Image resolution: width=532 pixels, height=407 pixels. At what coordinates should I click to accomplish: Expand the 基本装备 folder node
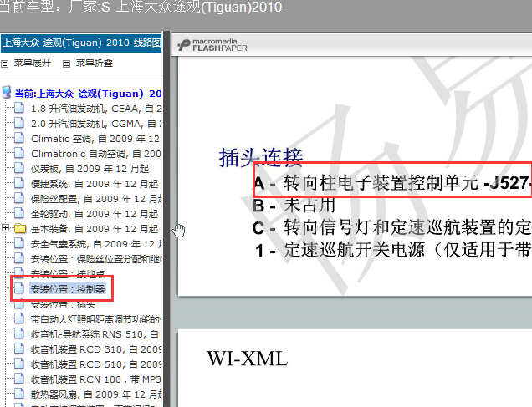coord(5,227)
